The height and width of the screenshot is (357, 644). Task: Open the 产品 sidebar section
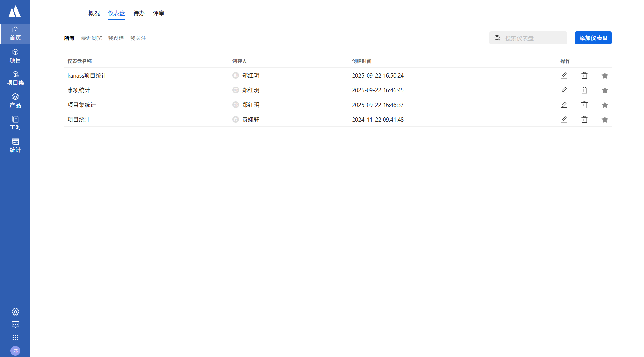(x=15, y=101)
